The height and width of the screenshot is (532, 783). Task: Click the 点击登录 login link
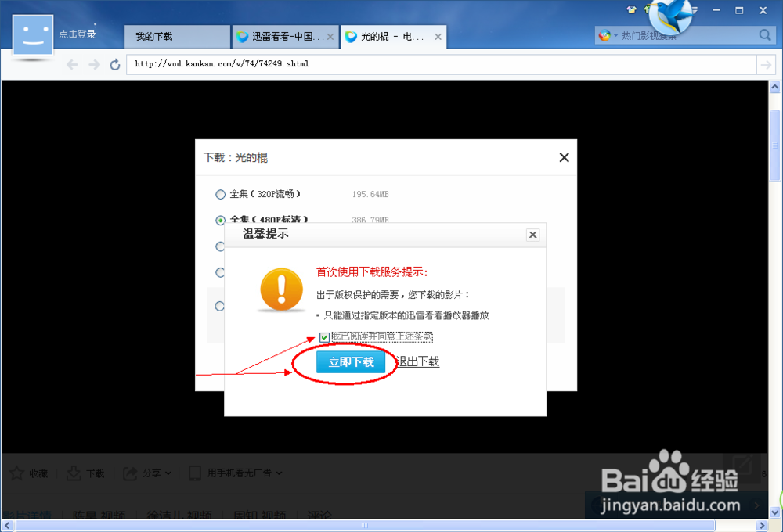(78, 34)
